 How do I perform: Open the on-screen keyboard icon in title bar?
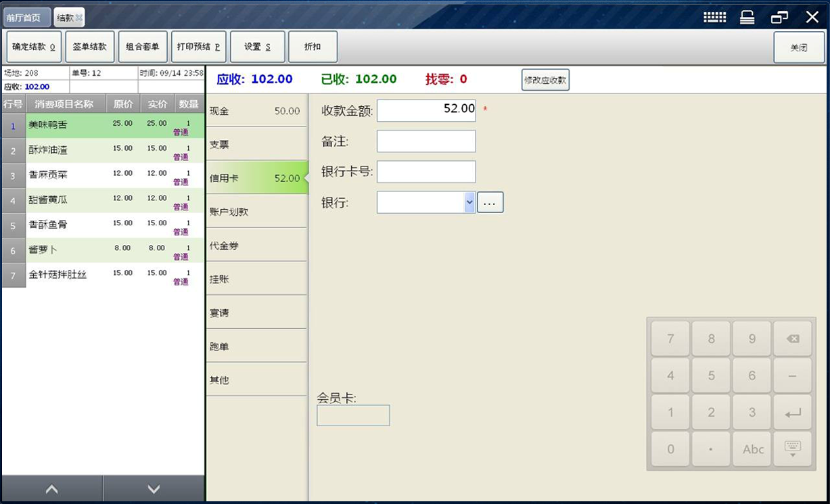coord(714,18)
